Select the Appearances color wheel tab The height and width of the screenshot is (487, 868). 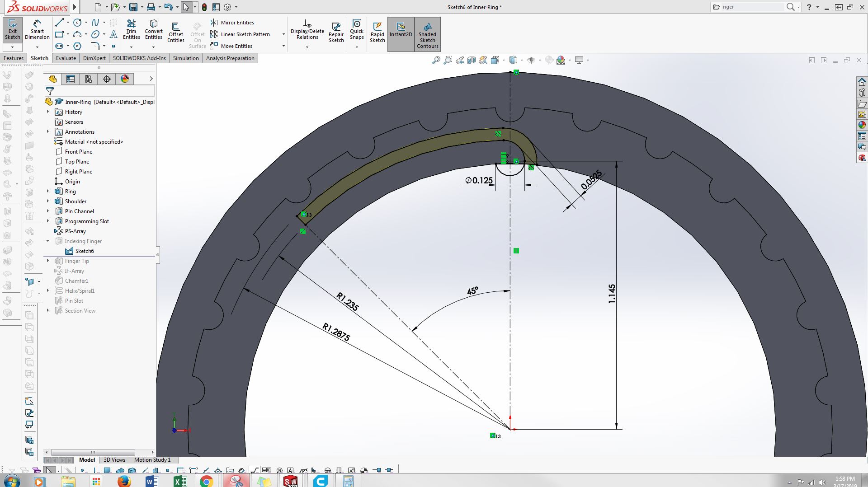(x=125, y=79)
